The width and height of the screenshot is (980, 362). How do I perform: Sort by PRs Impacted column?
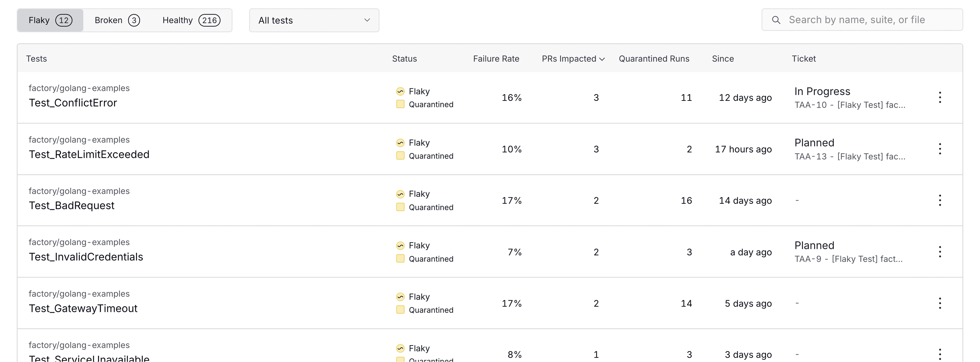(x=573, y=59)
